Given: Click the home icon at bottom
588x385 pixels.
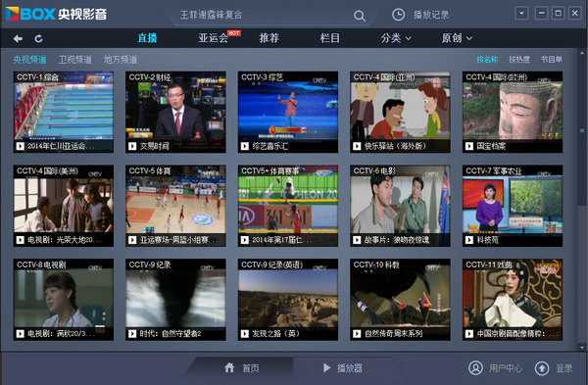Looking at the screenshot, I should point(229,367).
